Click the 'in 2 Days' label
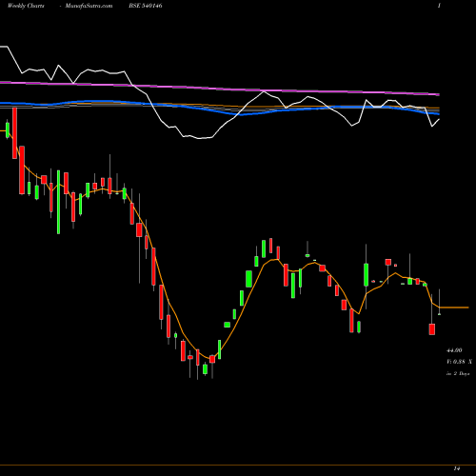 point(458,373)
